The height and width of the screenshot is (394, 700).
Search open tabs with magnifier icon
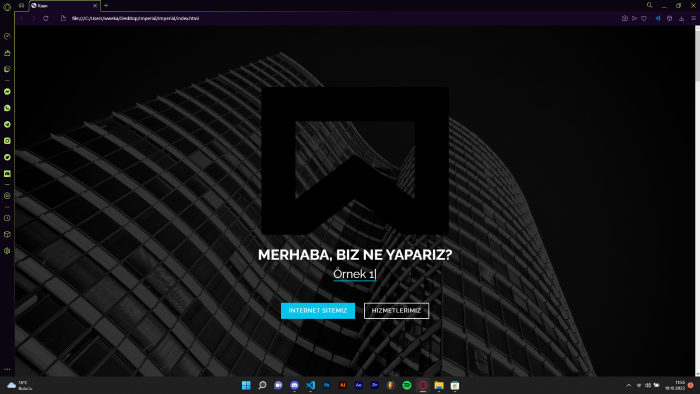pos(650,5)
